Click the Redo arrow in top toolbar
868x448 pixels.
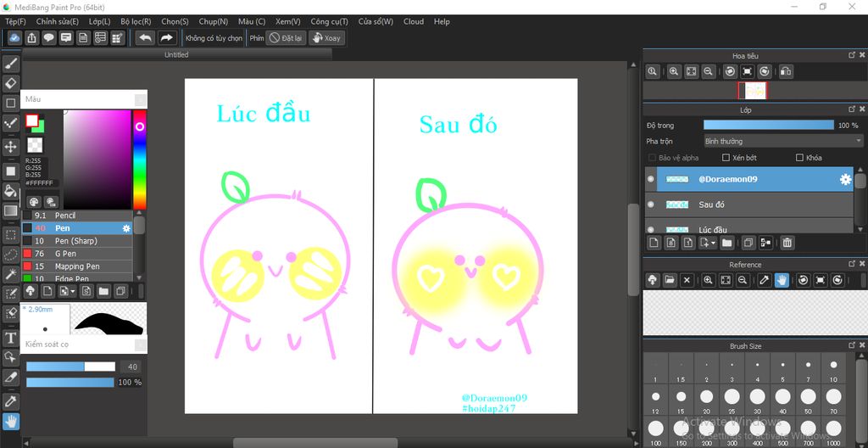tap(166, 37)
